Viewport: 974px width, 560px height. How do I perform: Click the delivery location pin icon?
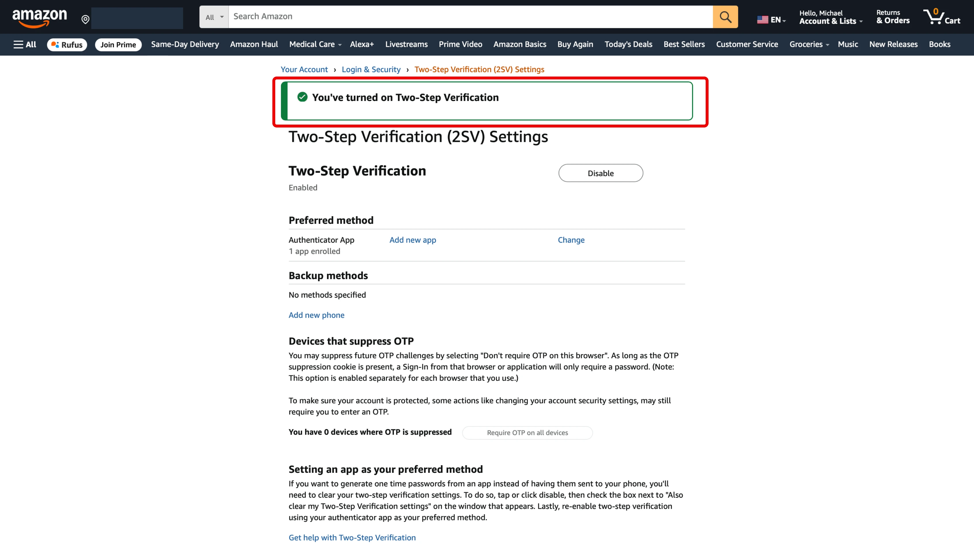pos(86,19)
